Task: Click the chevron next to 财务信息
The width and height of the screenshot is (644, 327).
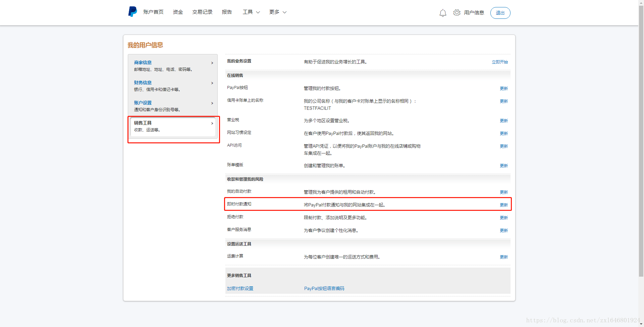Action: pyautogui.click(x=212, y=83)
